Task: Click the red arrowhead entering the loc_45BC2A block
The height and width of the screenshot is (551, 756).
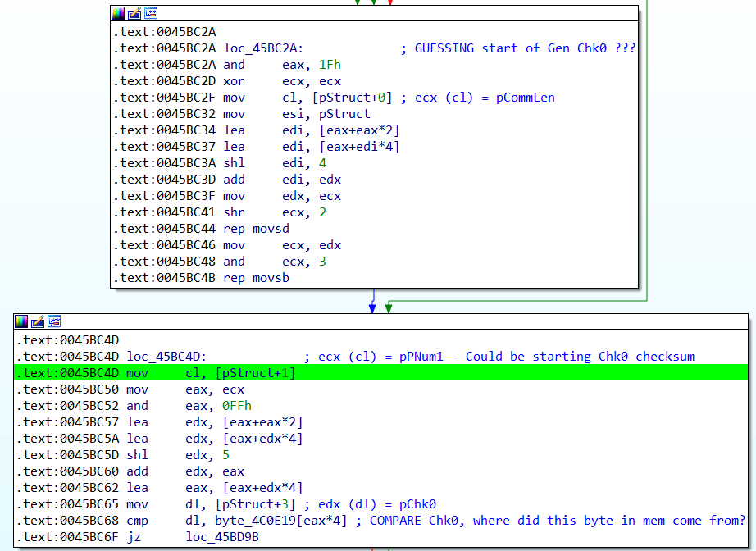Action: tap(389, 2)
